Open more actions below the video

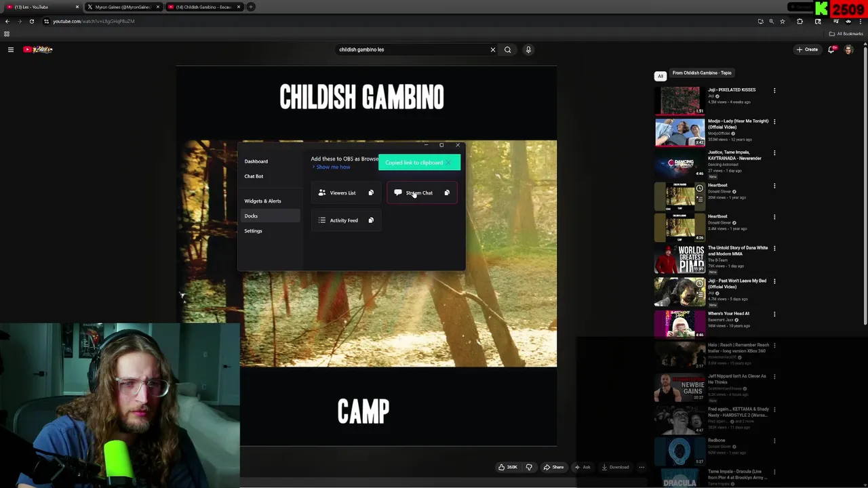click(x=642, y=467)
